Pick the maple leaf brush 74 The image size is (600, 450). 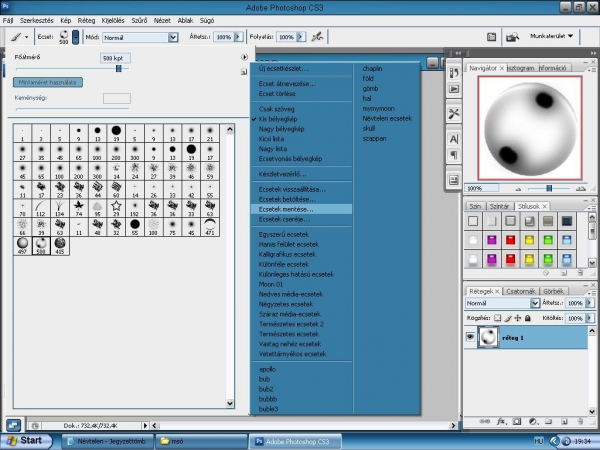click(x=78, y=208)
